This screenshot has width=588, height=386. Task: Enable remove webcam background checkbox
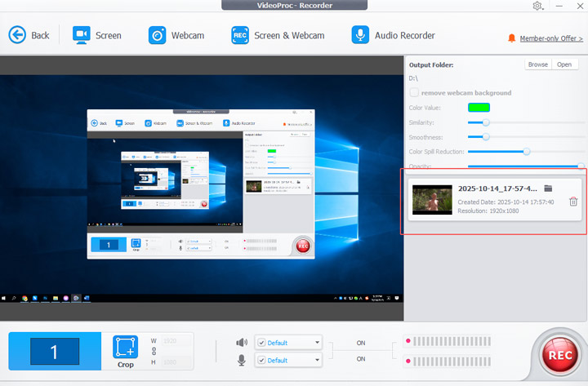point(414,92)
